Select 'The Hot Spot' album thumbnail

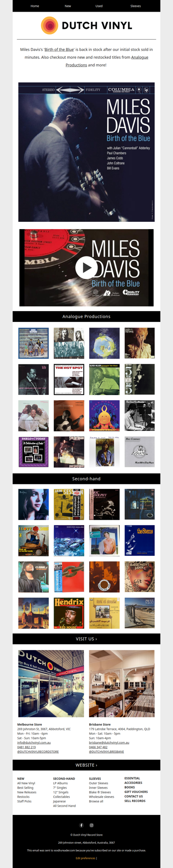(69, 379)
